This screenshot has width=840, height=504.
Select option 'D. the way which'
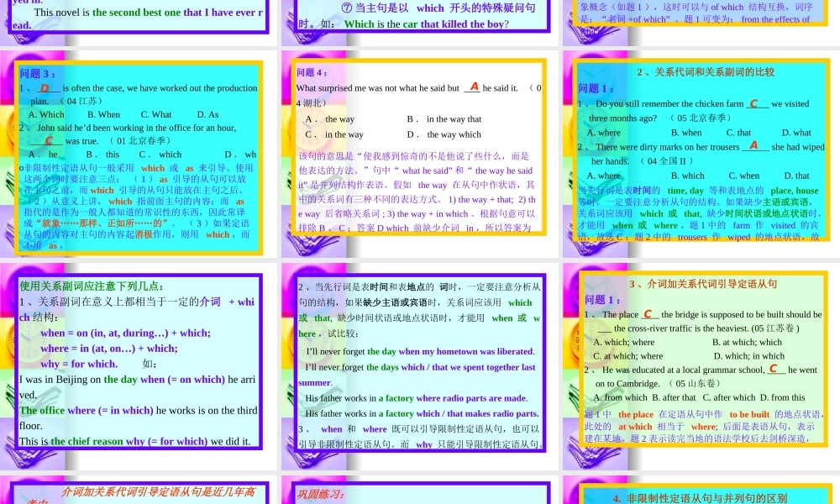tap(444, 134)
